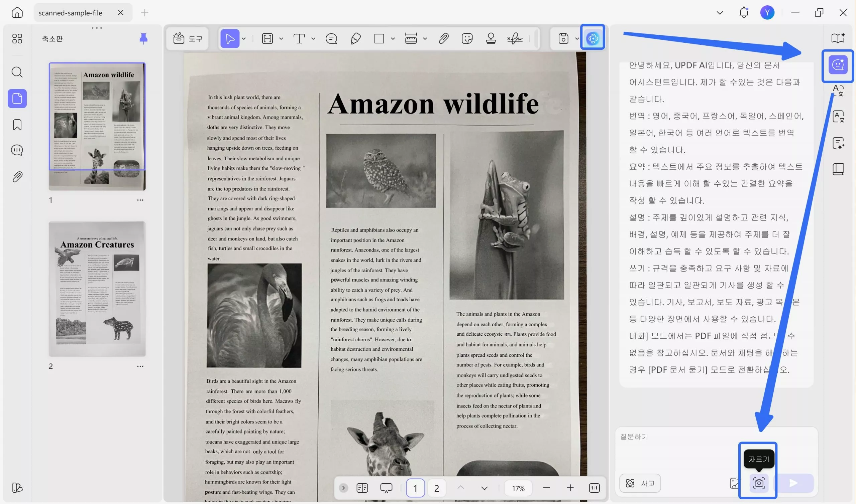Pick the pencil drawing tool
Image resolution: width=856 pixels, height=504 pixels.
pyautogui.click(x=355, y=38)
